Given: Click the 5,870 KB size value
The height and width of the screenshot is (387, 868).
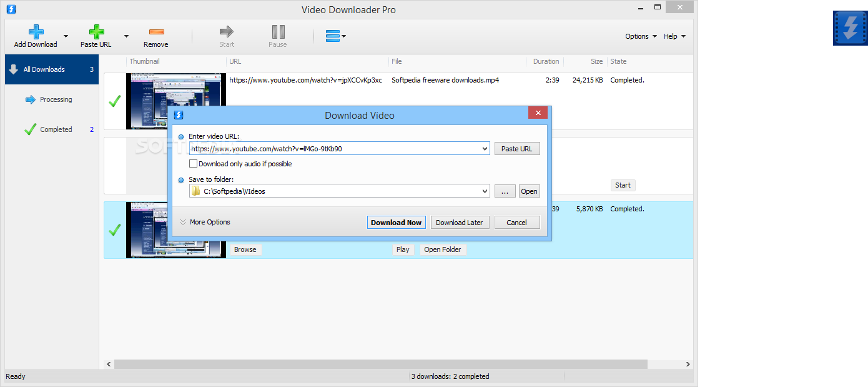Looking at the screenshot, I should 589,209.
